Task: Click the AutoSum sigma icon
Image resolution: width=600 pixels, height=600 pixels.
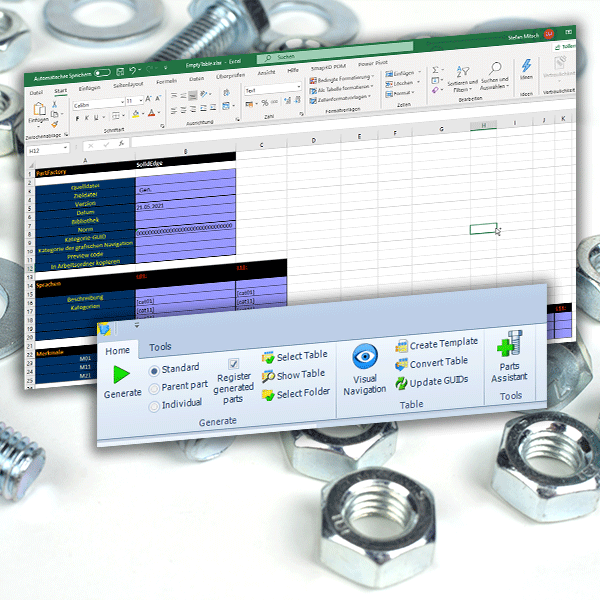Action: click(x=435, y=70)
